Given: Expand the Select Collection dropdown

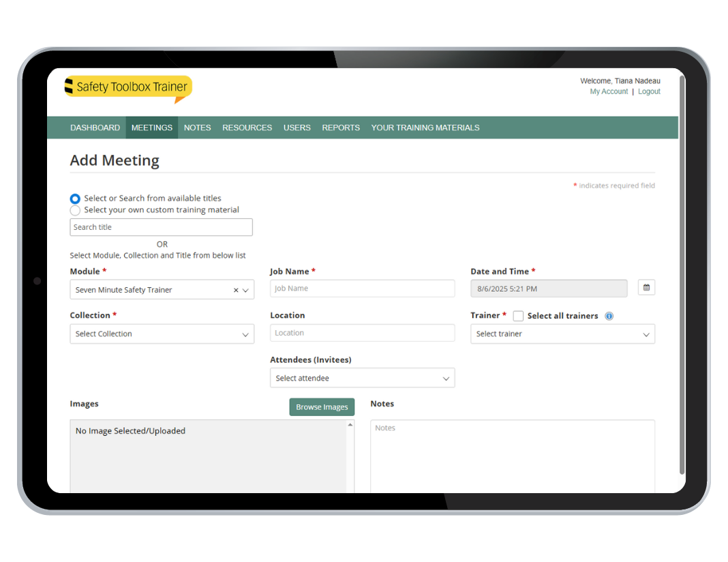Looking at the screenshot, I should pyautogui.click(x=162, y=334).
